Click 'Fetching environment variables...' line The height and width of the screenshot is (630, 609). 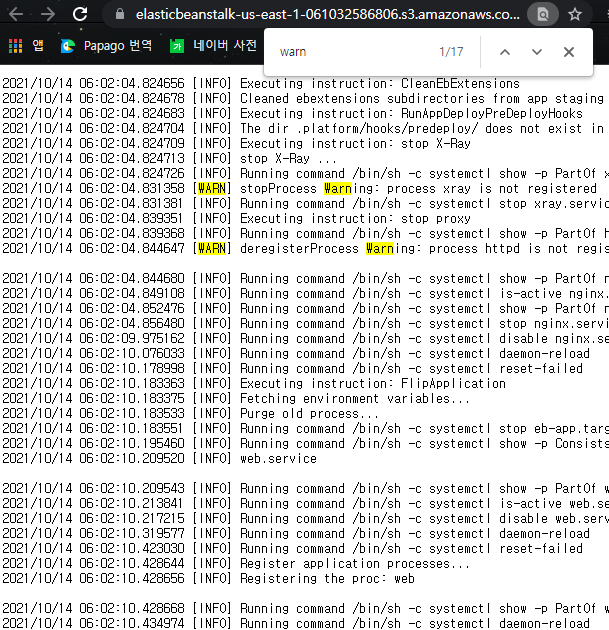pos(355,399)
